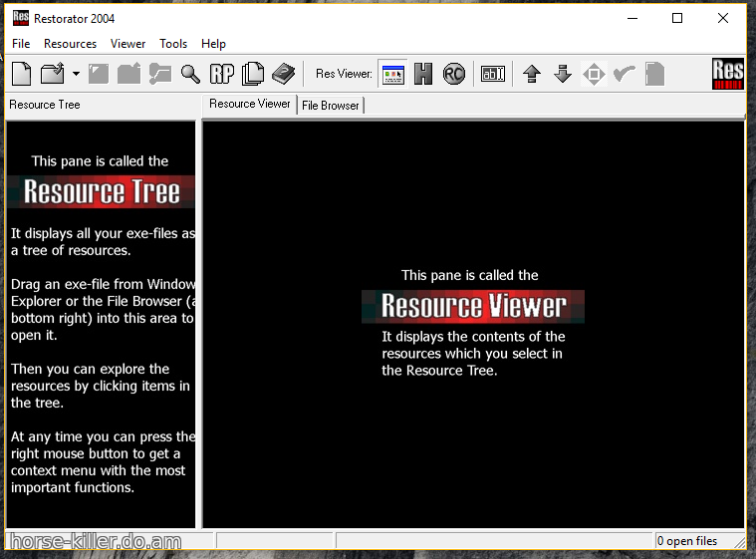Minimize the Restorator 2004 window
Image resolution: width=756 pixels, height=559 pixels.
click(x=632, y=18)
